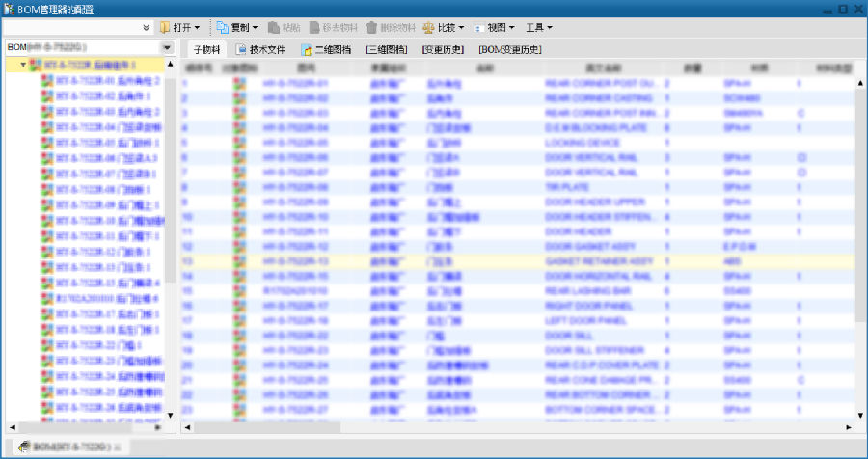The height and width of the screenshot is (459, 868).
Task: Select the DOOR SILL STIFFENER cell
Action: [594, 350]
